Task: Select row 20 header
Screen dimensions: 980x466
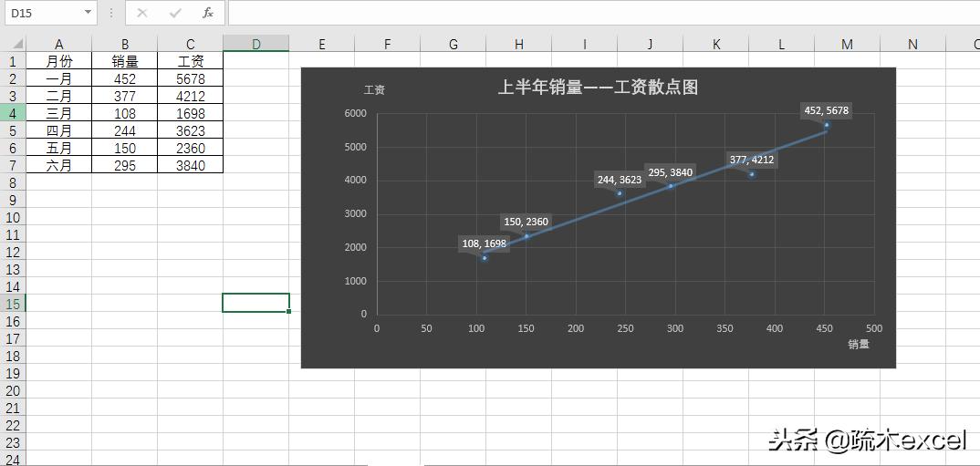Action: pyautogui.click(x=15, y=390)
